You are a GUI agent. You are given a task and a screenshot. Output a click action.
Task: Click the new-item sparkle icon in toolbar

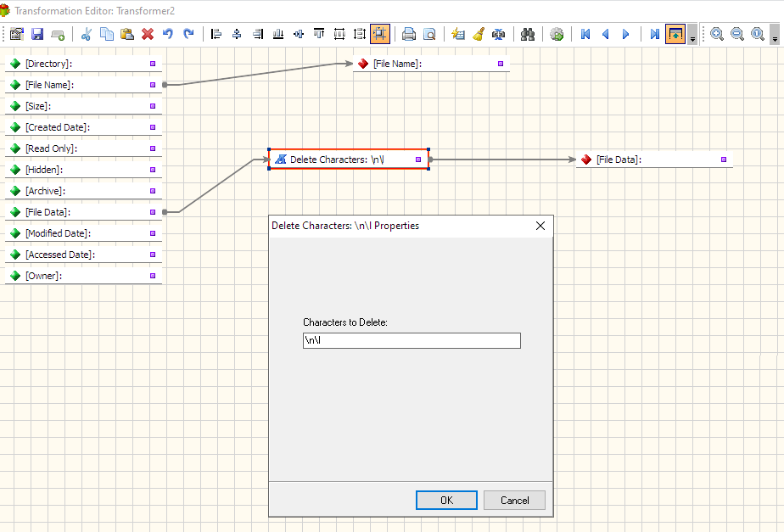[457, 34]
